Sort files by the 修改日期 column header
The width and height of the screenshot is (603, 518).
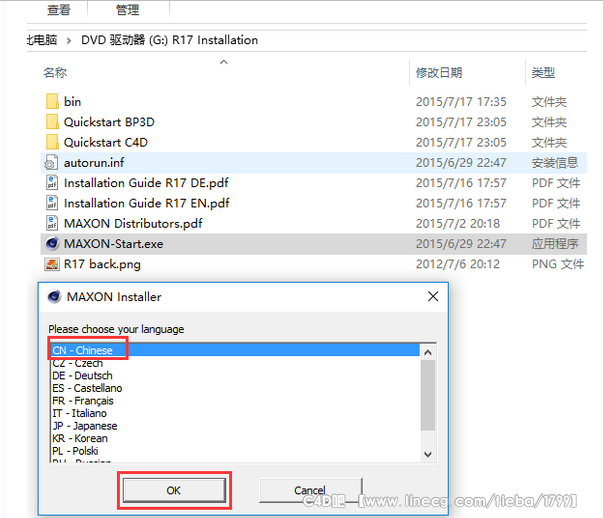pos(439,73)
